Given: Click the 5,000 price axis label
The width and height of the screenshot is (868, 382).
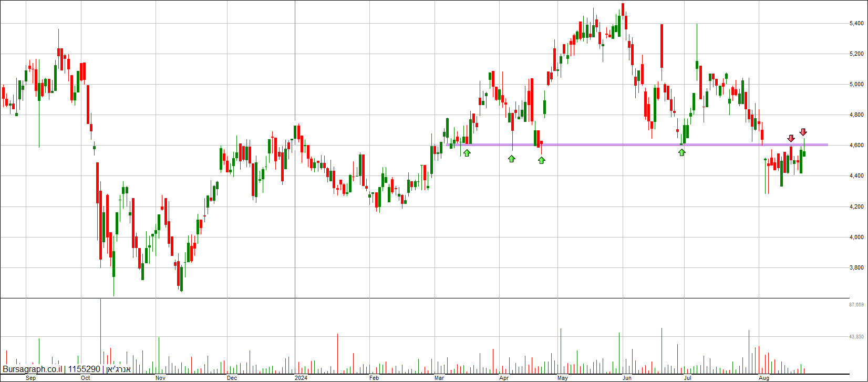Looking at the screenshot, I should pos(856,84).
